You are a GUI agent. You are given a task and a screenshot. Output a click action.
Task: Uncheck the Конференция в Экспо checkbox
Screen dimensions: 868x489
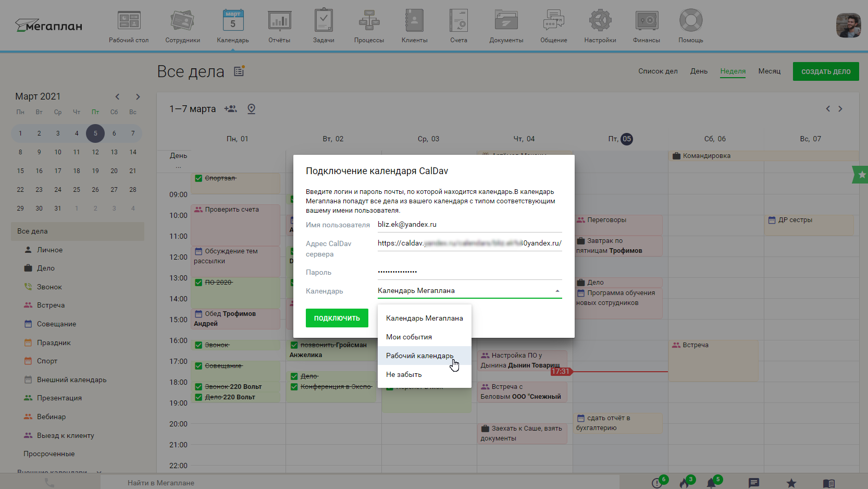[x=294, y=387]
